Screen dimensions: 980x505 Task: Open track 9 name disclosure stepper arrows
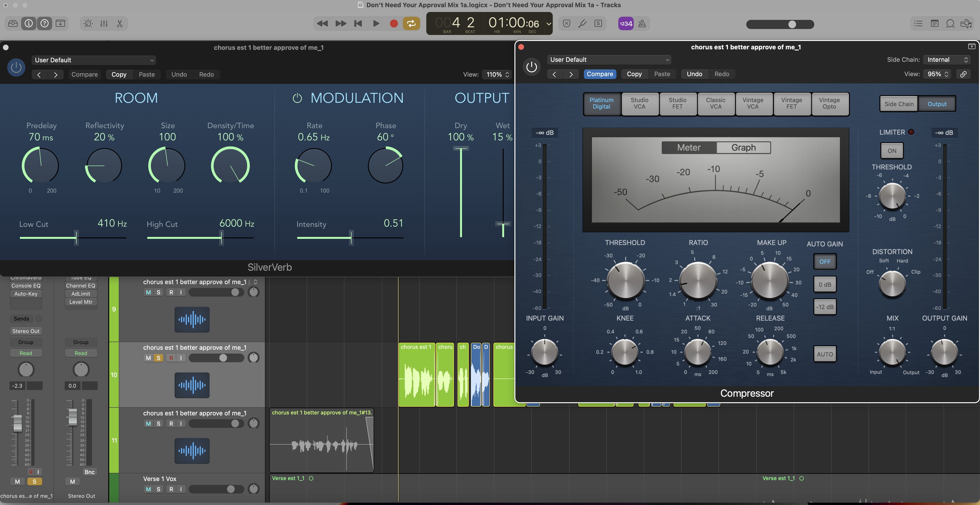(x=255, y=282)
